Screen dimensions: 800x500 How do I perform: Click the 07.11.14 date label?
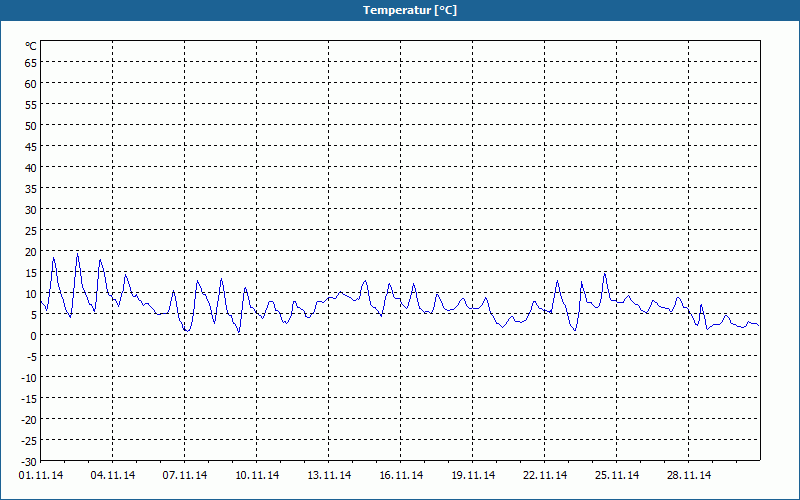tap(185, 476)
